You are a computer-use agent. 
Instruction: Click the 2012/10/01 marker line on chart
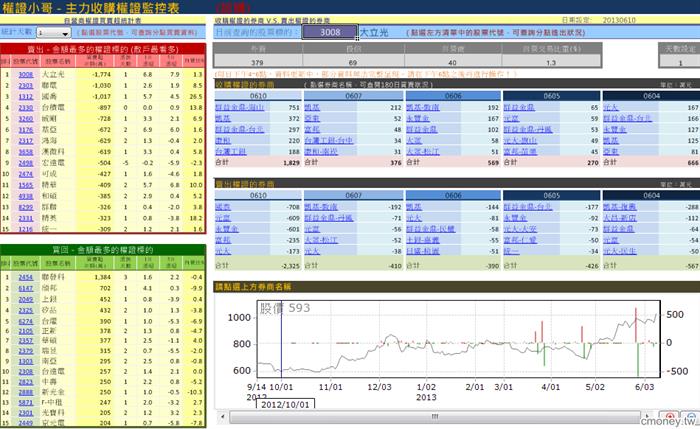[281, 339]
